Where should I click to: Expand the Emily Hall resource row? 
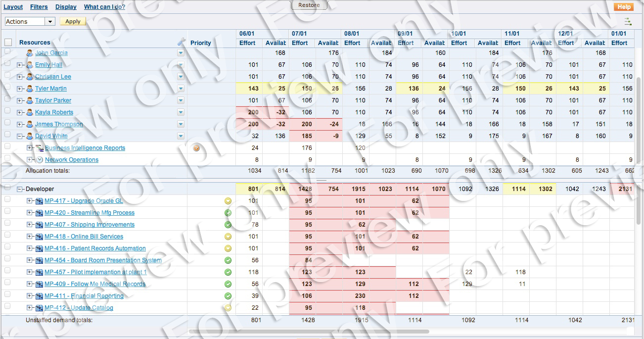[x=20, y=65]
